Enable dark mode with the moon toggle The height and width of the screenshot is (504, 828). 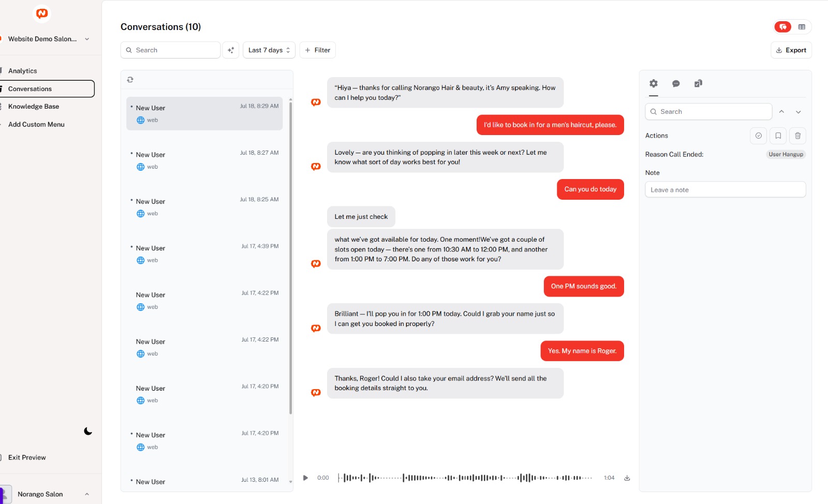pos(87,431)
